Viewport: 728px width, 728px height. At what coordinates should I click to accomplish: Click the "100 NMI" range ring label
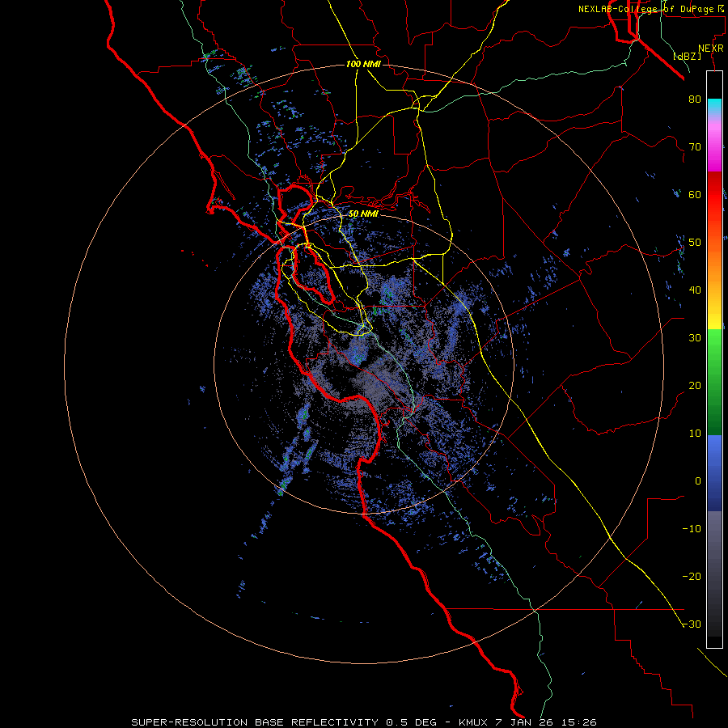point(363,64)
